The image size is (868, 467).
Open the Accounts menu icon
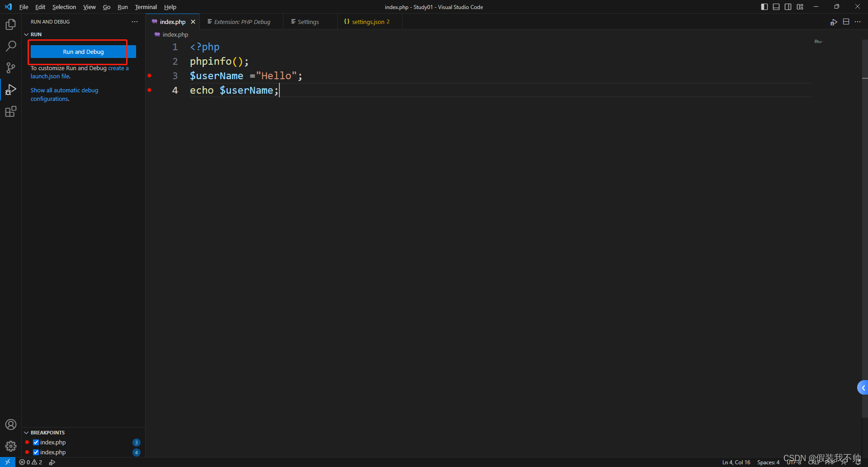pos(11,424)
